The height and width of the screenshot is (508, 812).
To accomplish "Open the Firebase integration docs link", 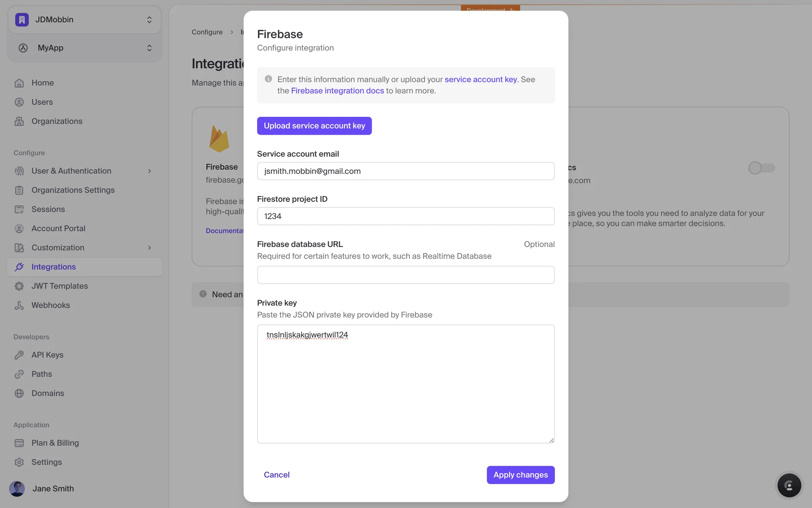I will tap(337, 91).
